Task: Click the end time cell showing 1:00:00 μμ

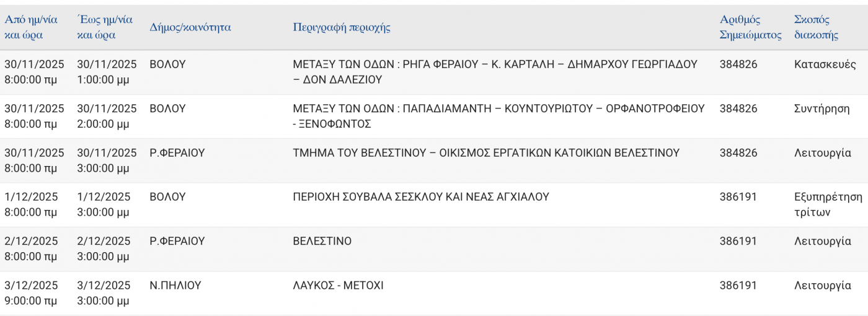Action: 106,72
